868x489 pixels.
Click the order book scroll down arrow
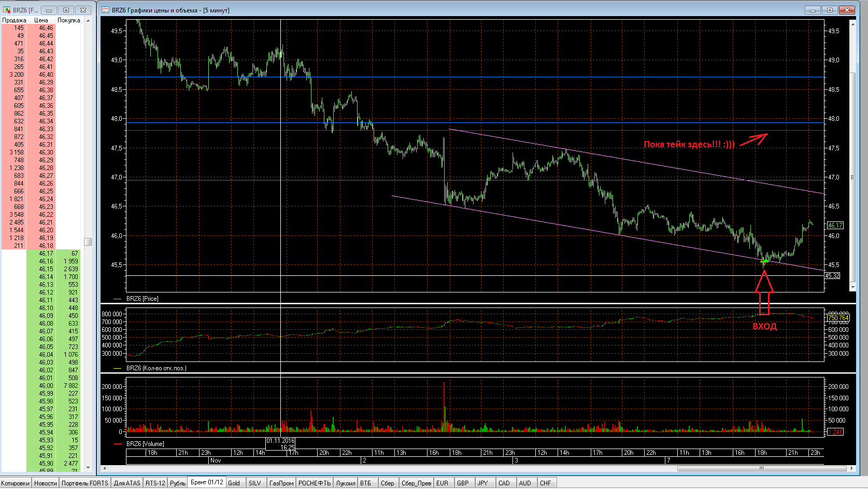point(88,468)
